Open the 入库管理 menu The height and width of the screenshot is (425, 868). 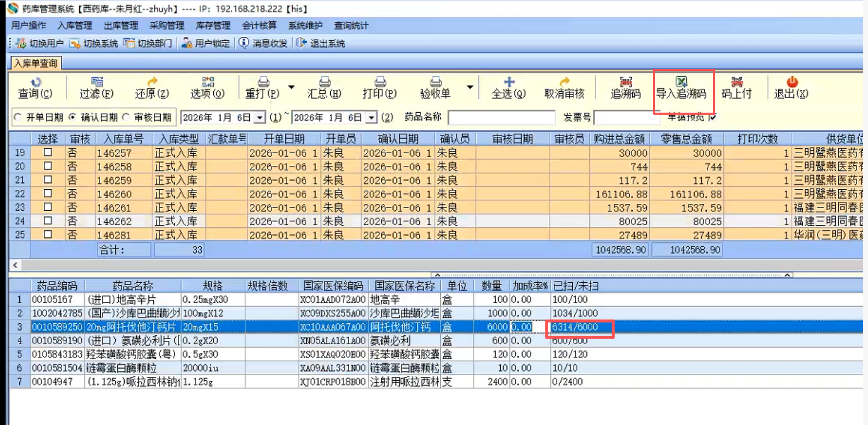tap(75, 26)
